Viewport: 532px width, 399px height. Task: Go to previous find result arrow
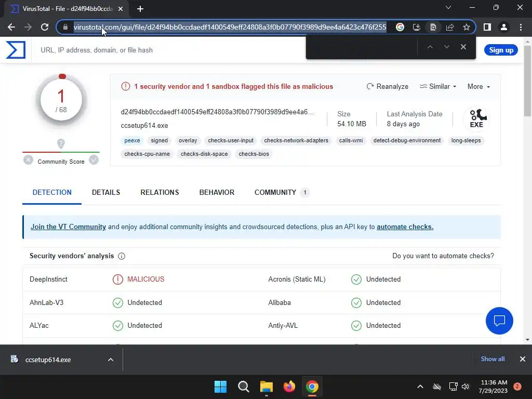click(x=430, y=47)
